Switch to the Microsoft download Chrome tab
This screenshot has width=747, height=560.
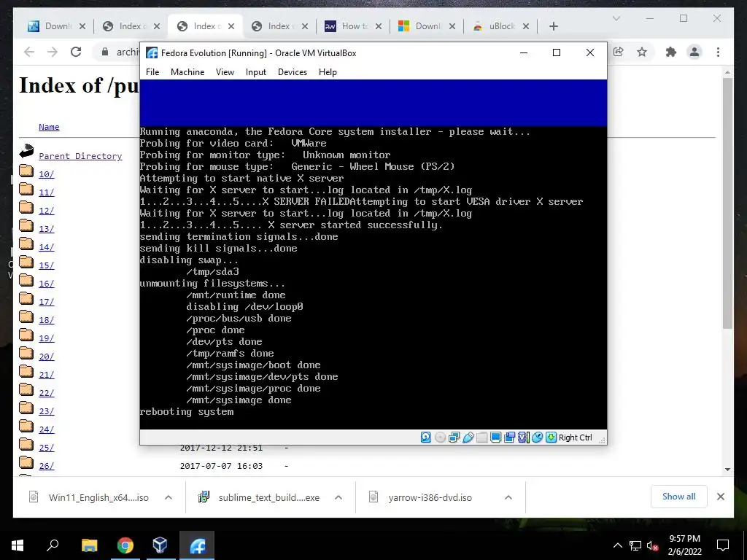[x=427, y=26]
